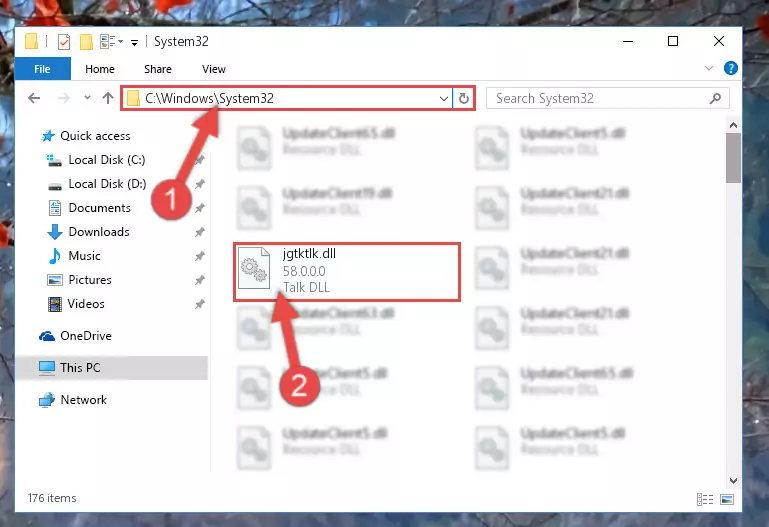Maximize the System32 window
Screen dimensions: 769x527
pos(673,42)
